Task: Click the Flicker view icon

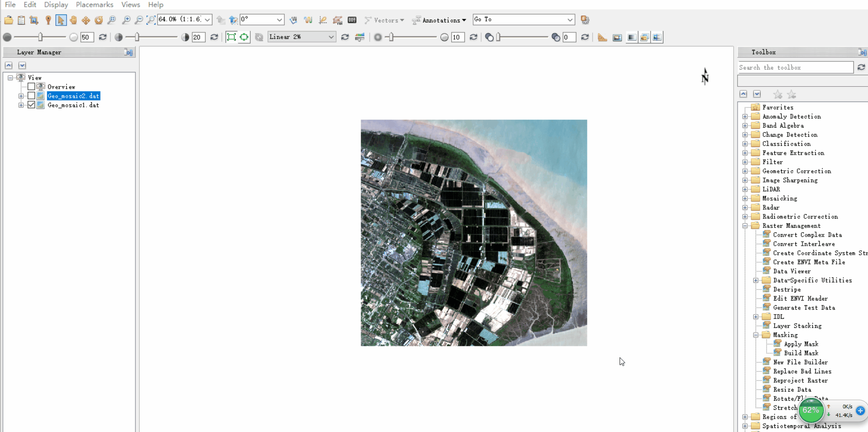Action: coord(645,37)
